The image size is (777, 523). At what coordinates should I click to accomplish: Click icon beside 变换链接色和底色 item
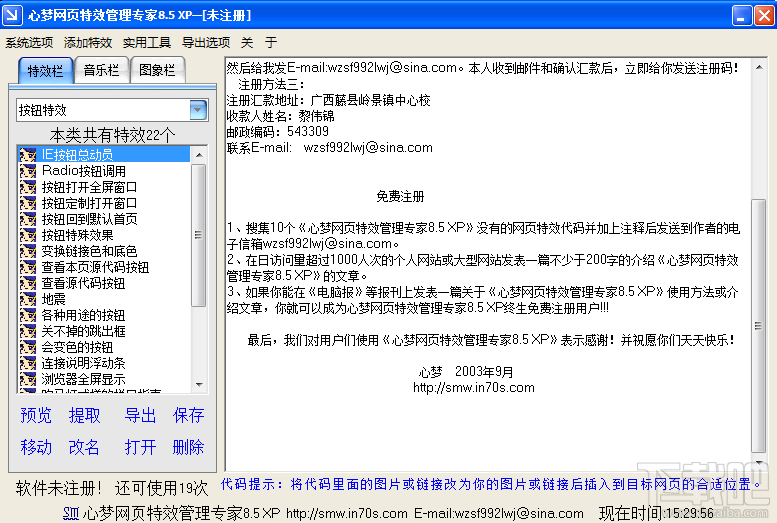(28, 251)
